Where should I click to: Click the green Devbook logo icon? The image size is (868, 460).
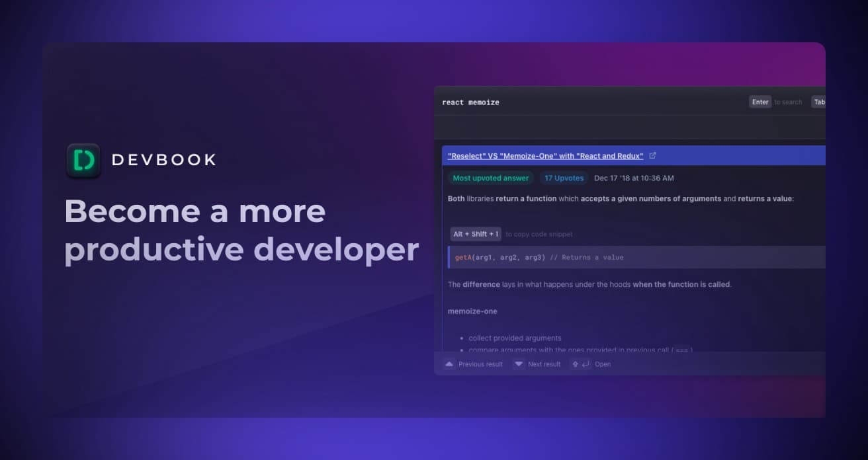[83, 161]
